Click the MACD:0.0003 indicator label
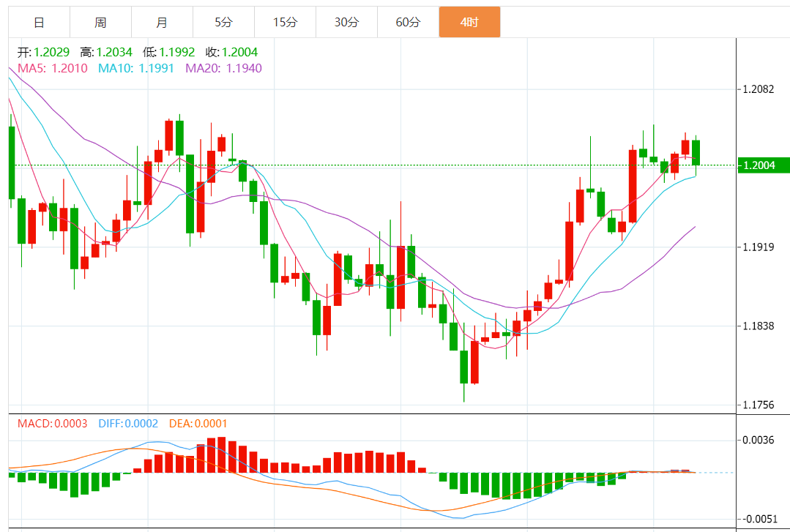This screenshot has width=790, height=532. click(x=53, y=424)
